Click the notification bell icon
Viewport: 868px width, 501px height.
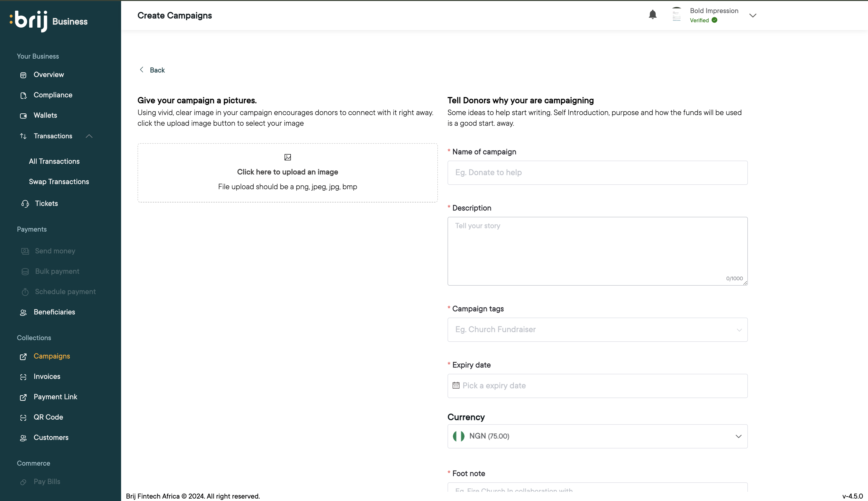tap(652, 15)
